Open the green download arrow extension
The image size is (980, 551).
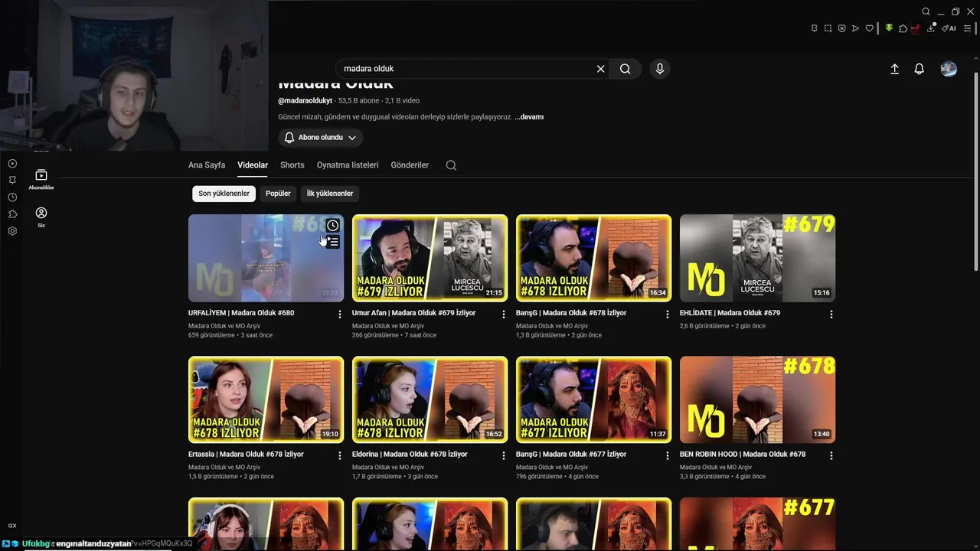pyautogui.click(x=889, y=28)
